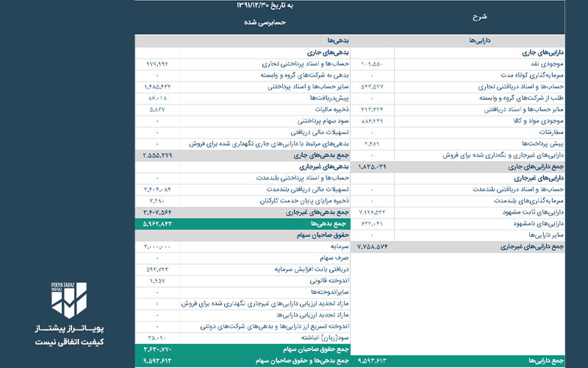This screenshot has height=368, width=588.
Task: Click the حساب‌ها و اسناد دریافتنی بلندمدت label
Action: coord(518,189)
